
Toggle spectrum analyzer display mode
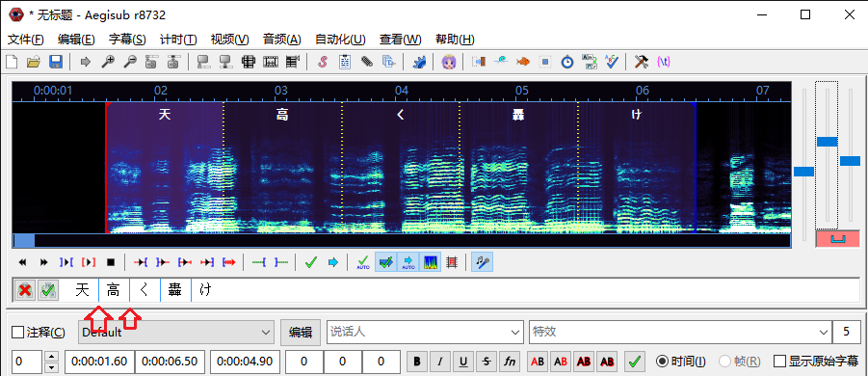430,262
